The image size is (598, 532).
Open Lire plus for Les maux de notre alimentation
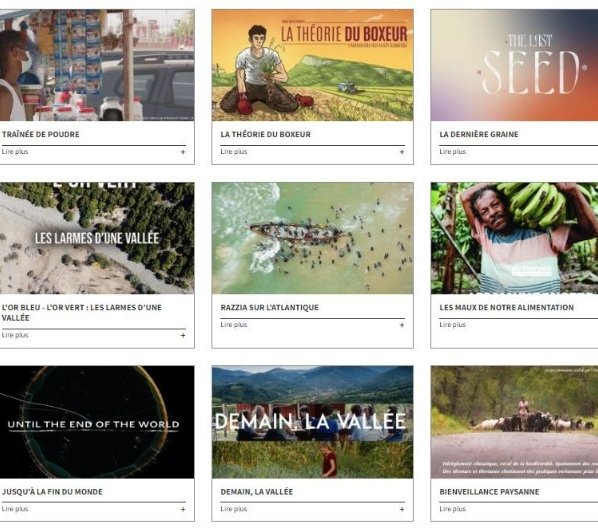453,325
